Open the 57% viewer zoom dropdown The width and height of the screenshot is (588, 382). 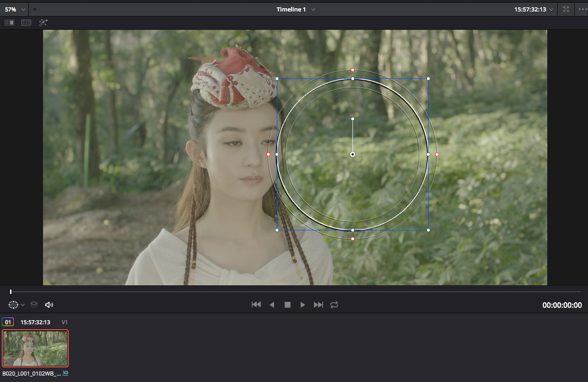click(x=15, y=9)
